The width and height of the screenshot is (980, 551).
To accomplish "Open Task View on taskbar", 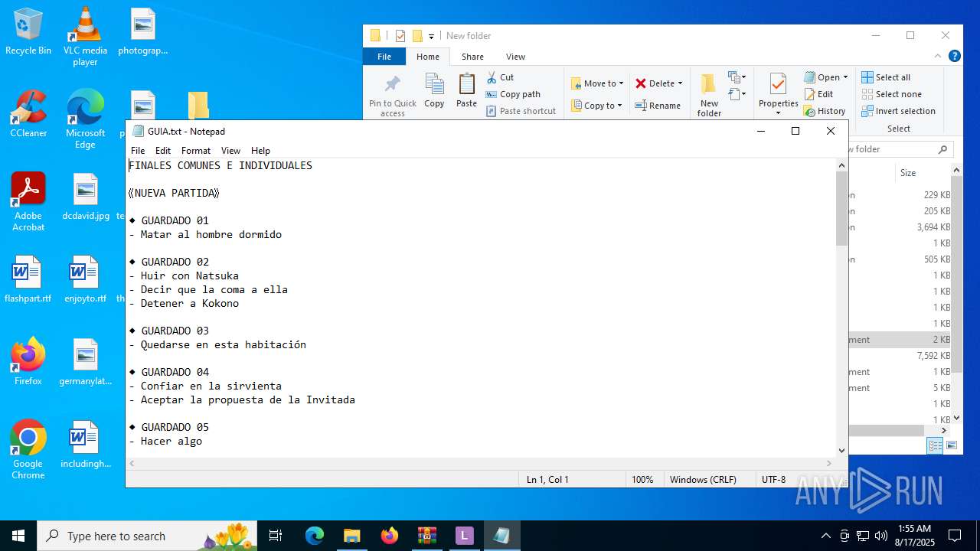I will [276, 536].
